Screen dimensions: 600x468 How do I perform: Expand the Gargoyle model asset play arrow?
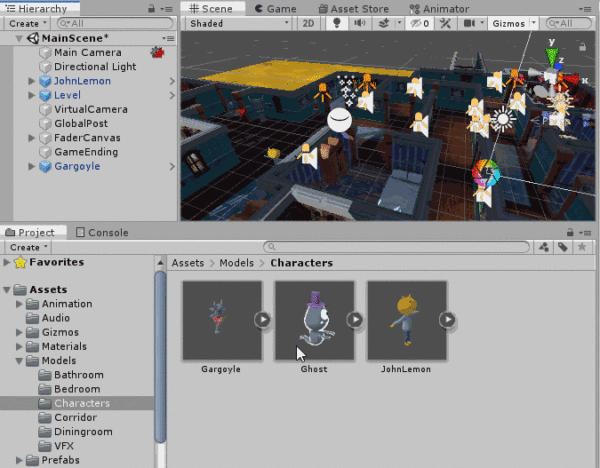[262, 319]
